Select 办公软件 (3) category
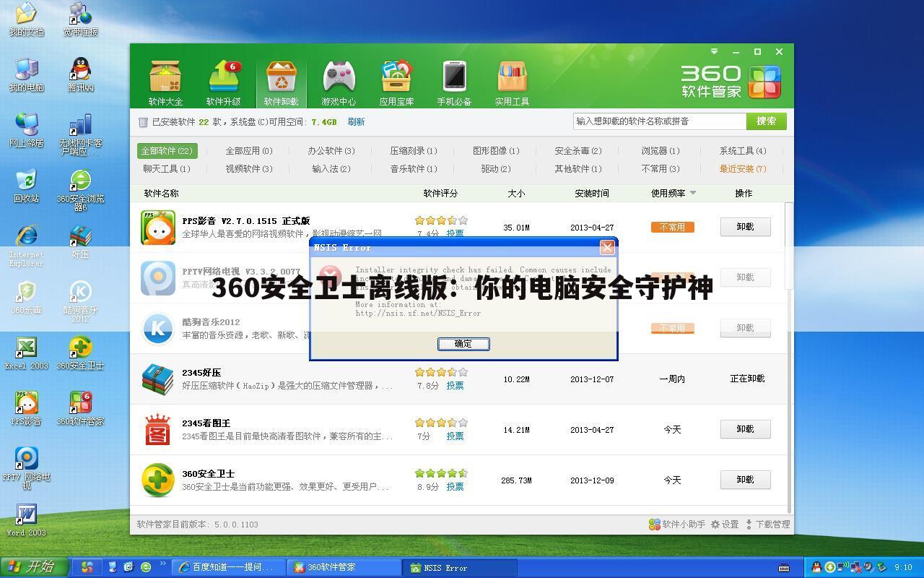The width and height of the screenshot is (924, 578). pos(331,151)
